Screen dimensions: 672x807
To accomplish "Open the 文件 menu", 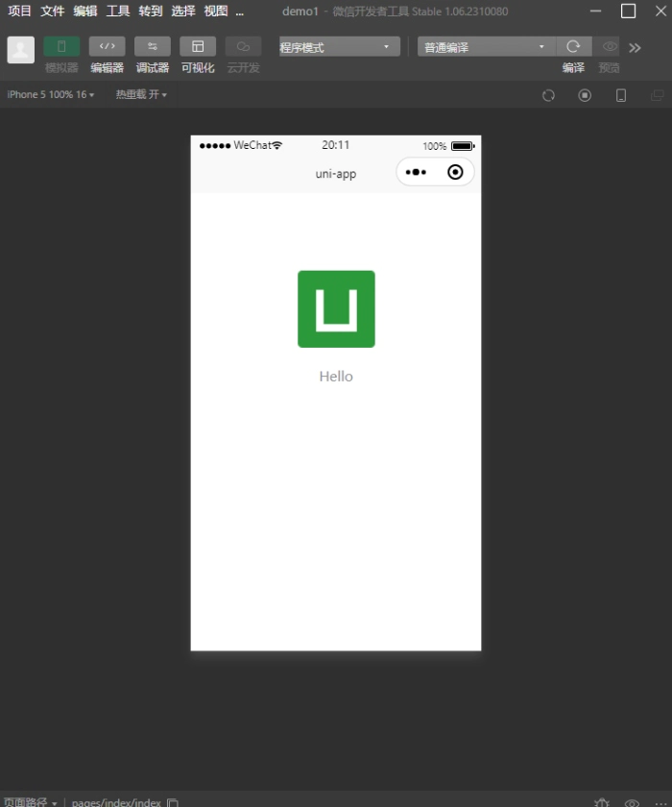I will click(x=53, y=11).
